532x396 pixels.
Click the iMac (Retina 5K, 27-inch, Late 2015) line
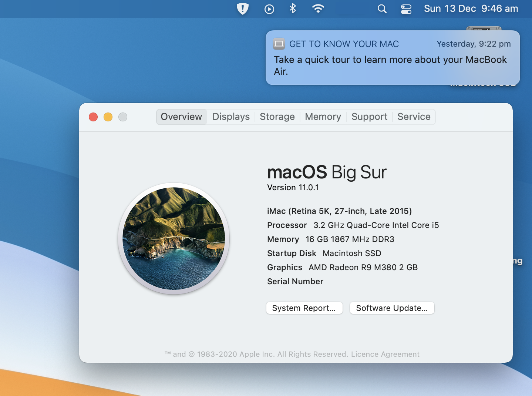coord(339,211)
